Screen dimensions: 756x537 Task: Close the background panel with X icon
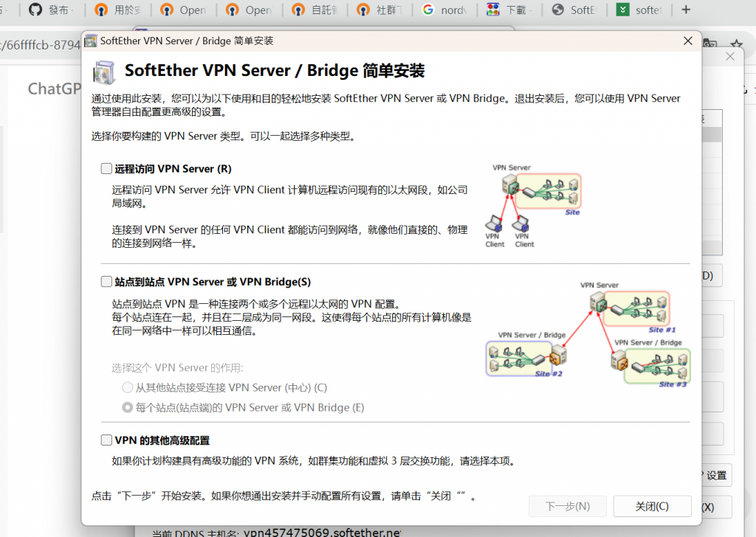click(x=730, y=56)
